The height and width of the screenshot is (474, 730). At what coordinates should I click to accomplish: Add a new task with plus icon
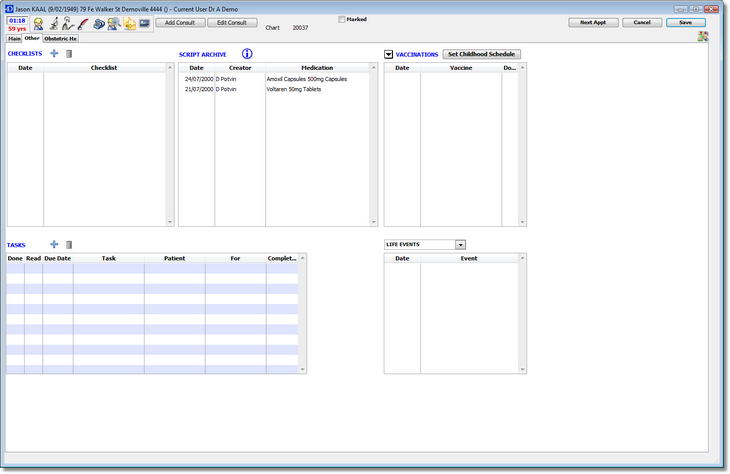pyautogui.click(x=54, y=244)
